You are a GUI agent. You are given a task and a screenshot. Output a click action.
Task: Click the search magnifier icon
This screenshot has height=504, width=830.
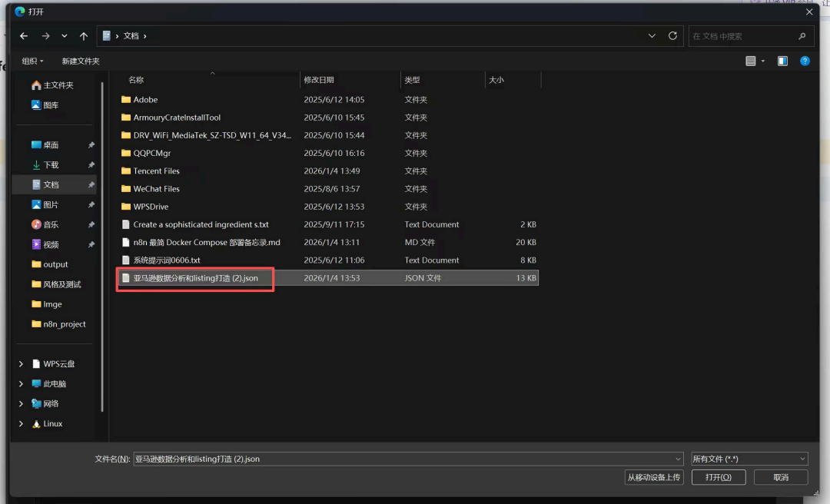coord(802,36)
